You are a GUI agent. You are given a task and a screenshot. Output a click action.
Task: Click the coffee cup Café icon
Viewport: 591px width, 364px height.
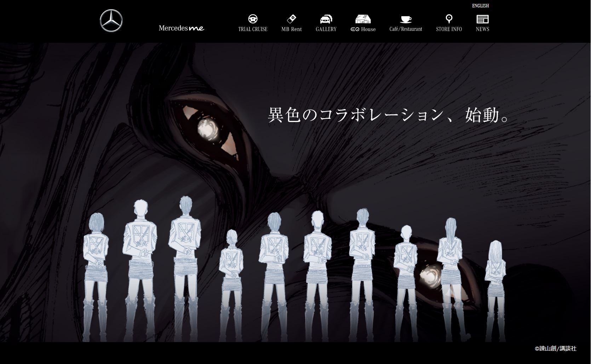pos(406,19)
